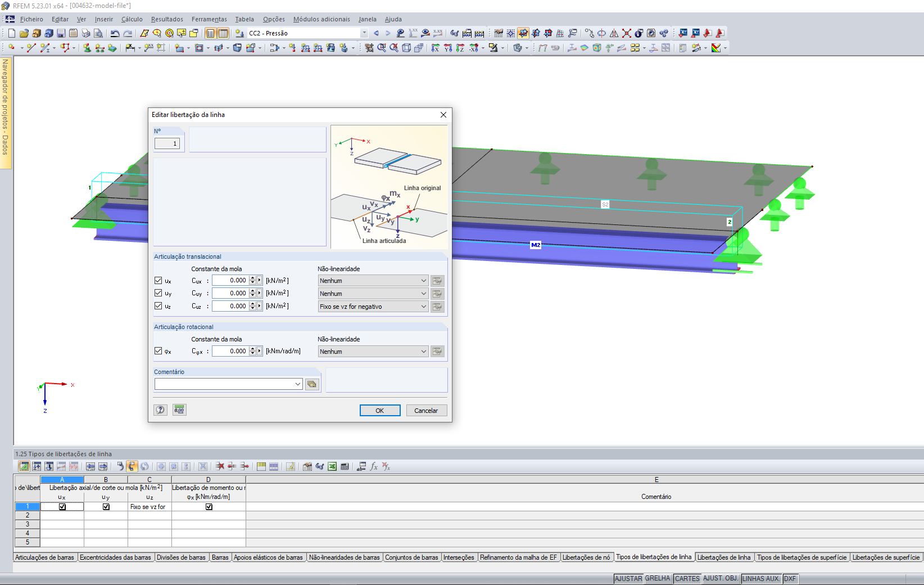Image resolution: width=924 pixels, height=585 pixels.
Task: Open the uy Não-linearidade dropdown
Action: pos(373,294)
